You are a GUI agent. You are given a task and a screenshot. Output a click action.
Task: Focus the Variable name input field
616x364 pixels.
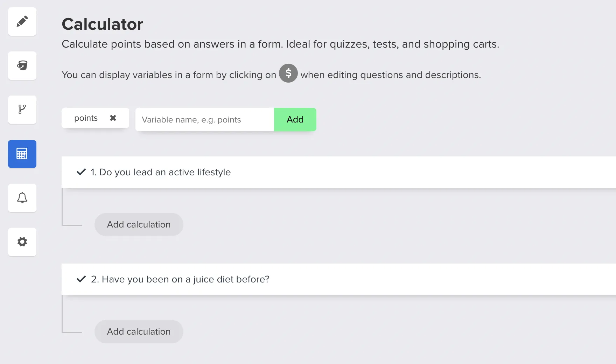(204, 120)
